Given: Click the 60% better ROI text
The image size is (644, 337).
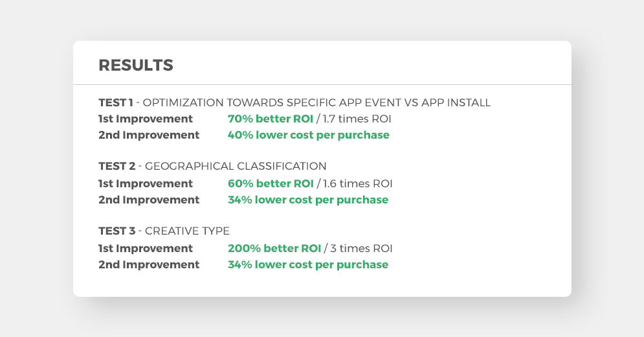Looking at the screenshot, I should pyautogui.click(x=271, y=183).
